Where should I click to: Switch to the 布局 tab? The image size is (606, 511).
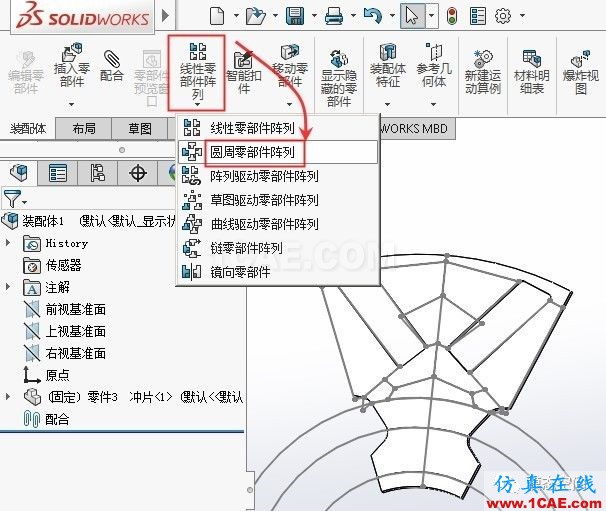83,128
